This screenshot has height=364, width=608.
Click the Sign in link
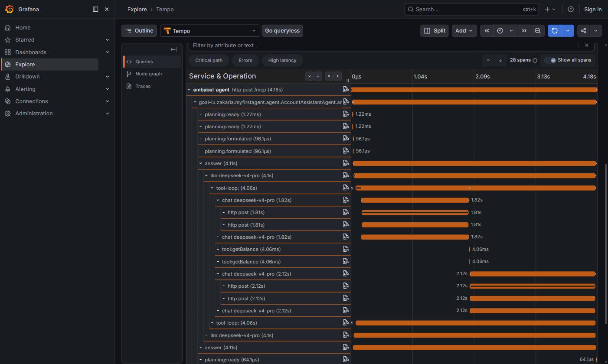(x=593, y=9)
